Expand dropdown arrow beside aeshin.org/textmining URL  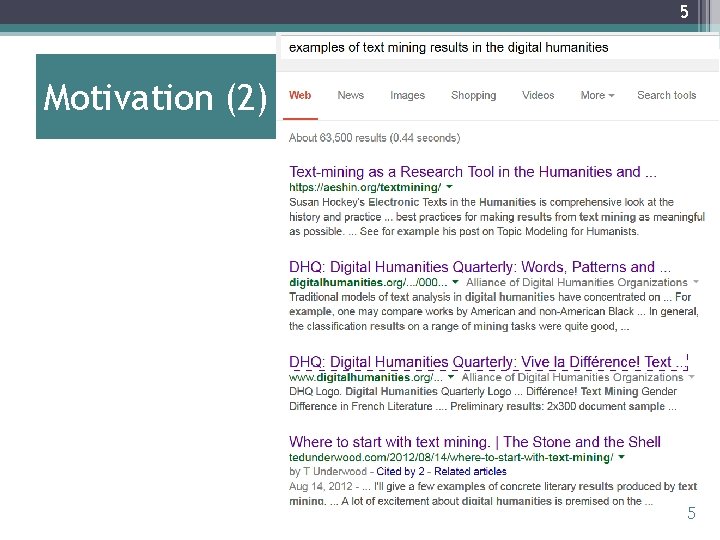(x=449, y=187)
